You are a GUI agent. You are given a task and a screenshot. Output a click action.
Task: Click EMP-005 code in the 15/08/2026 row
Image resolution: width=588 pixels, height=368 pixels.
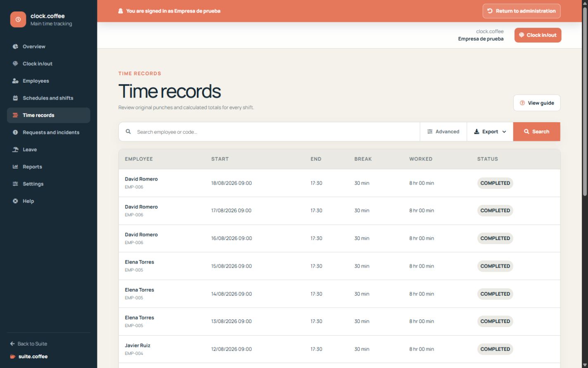click(x=134, y=270)
